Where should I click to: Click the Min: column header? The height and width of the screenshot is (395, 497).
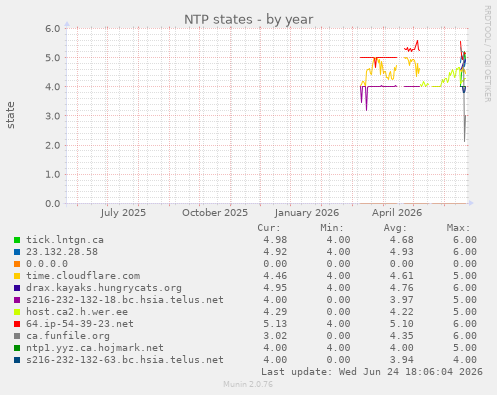tap(332, 228)
